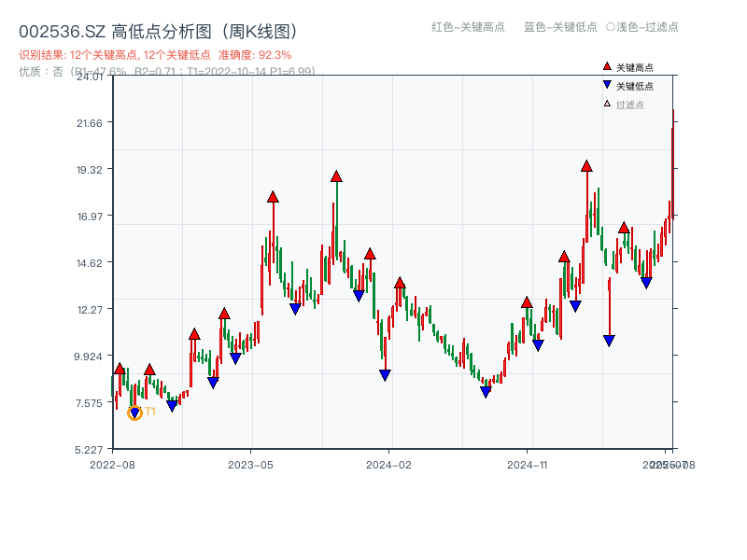The width and height of the screenshot is (747, 560).
Task: Click the blue low marker near 8.9 before 2024-02
Action: tap(385, 375)
